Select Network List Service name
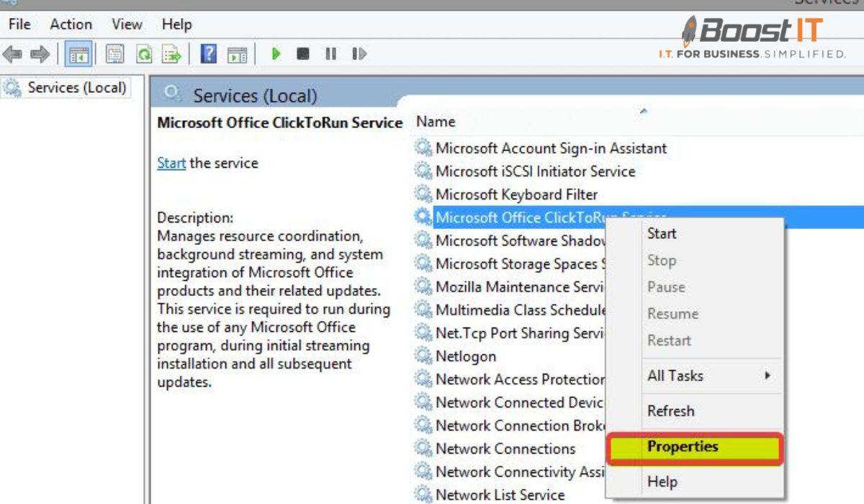Image resolution: width=864 pixels, height=504 pixels. coord(500,494)
